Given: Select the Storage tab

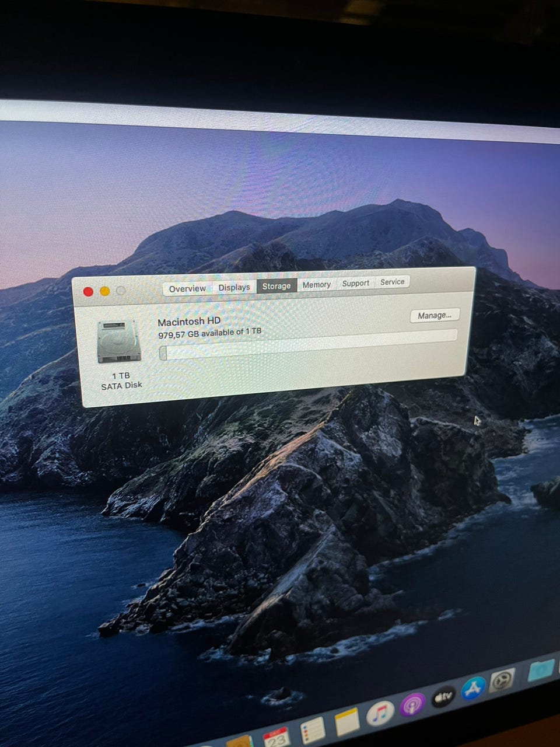Looking at the screenshot, I should (x=276, y=286).
